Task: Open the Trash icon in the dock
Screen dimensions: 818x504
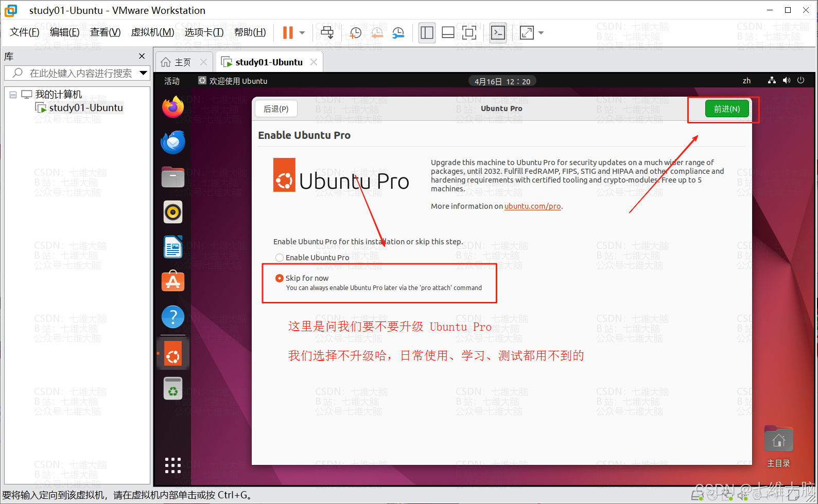Action: pyautogui.click(x=173, y=389)
